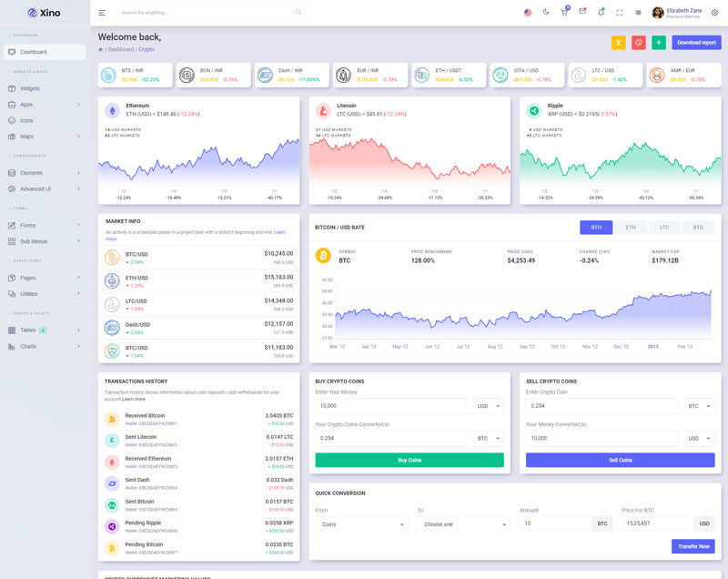Open the notifications bell
The width and height of the screenshot is (728, 579).
pyautogui.click(x=601, y=12)
